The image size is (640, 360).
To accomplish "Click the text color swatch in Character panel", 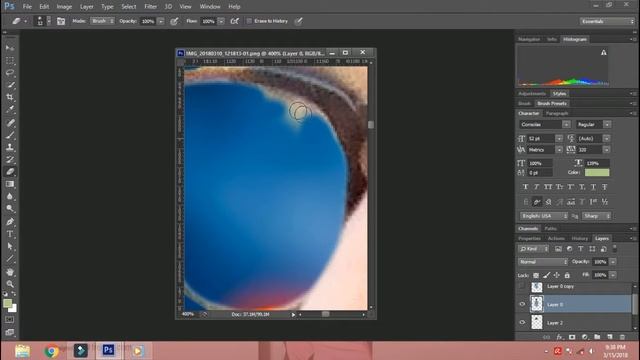I will click(x=597, y=172).
